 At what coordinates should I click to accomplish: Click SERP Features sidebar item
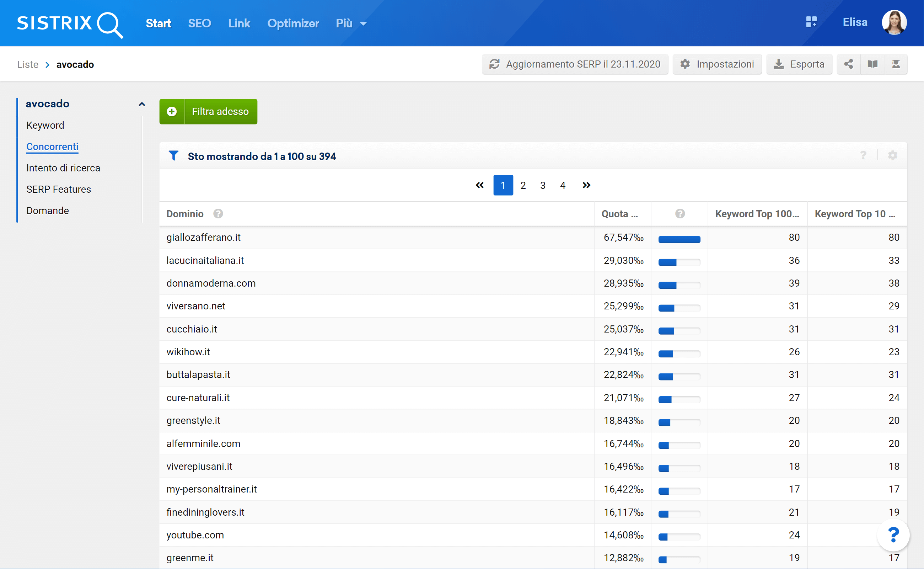(x=58, y=190)
